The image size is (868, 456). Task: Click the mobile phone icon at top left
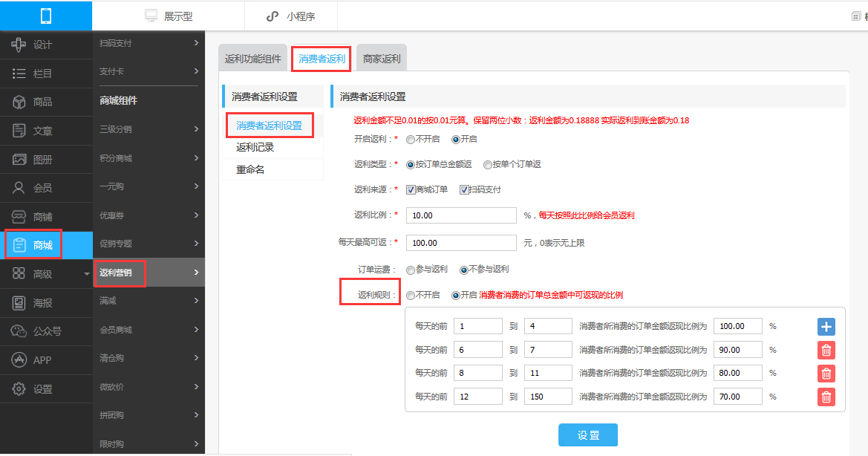[x=46, y=16]
